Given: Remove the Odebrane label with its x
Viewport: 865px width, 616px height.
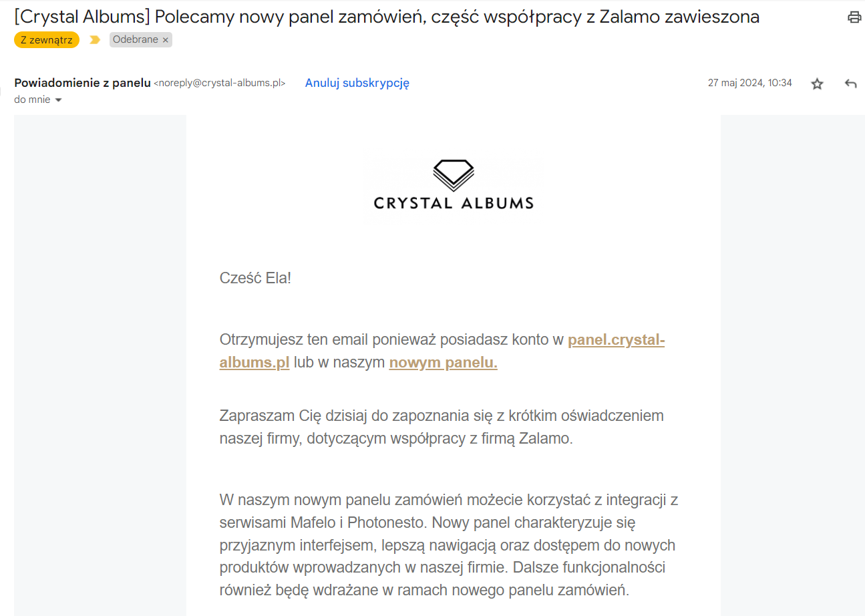Looking at the screenshot, I should (166, 40).
